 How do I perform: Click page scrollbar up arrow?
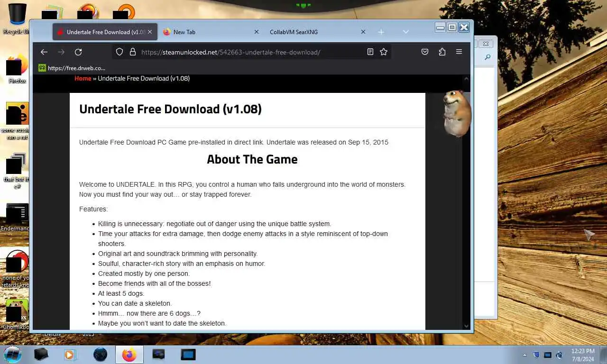(466, 79)
